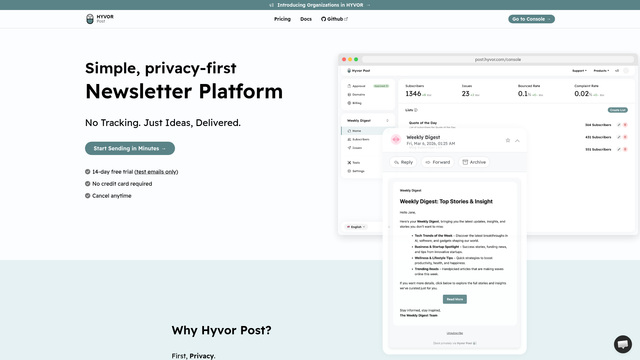Expand the Products dropdown in console mockup

pos(601,71)
